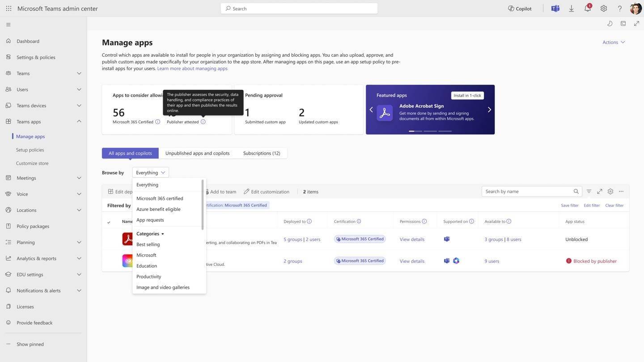Open table column settings gear
Image resolution: width=644 pixels, height=362 pixels.
click(x=610, y=191)
